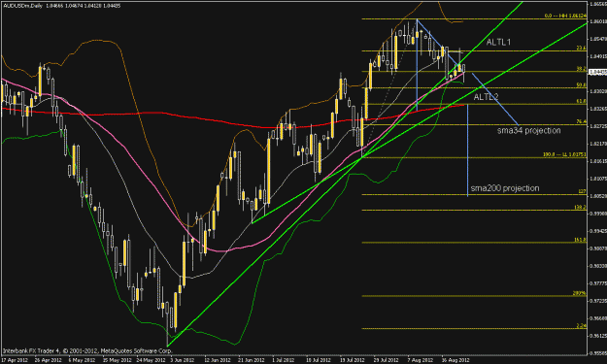Click the 26 Apr 2012 date label
The width and height of the screenshot is (607, 364).
coord(48,360)
